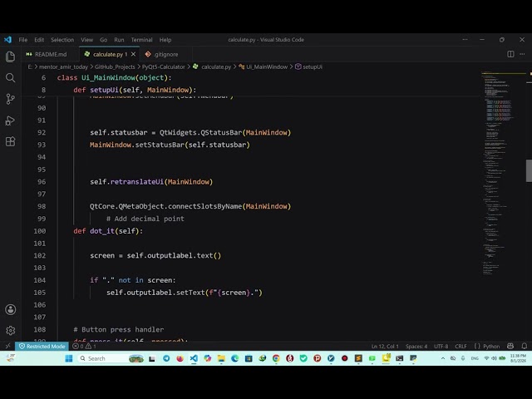Image resolution: width=532 pixels, height=399 pixels.
Task: Click the Windows taskbar Search box
Action: pyautogui.click(x=111, y=358)
